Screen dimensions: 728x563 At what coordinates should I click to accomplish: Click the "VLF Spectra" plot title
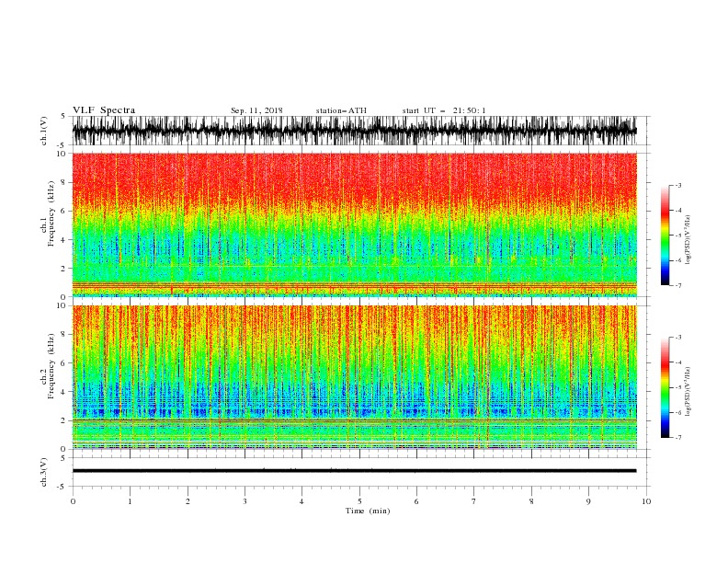coord(104,110)
